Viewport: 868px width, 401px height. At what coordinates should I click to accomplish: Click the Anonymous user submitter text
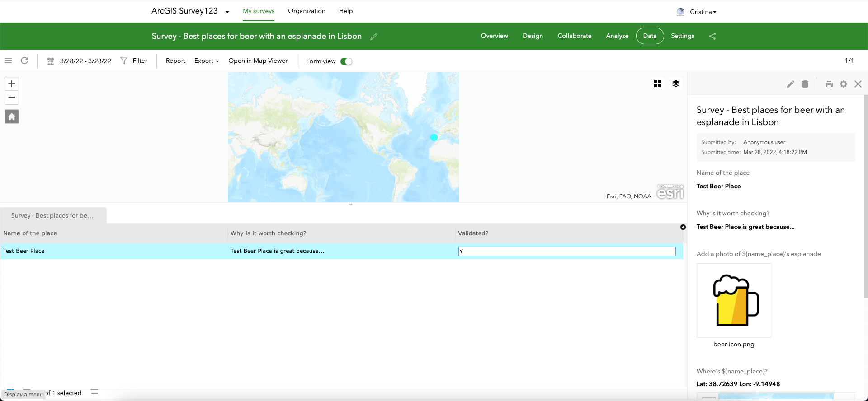tap(764, 142)
